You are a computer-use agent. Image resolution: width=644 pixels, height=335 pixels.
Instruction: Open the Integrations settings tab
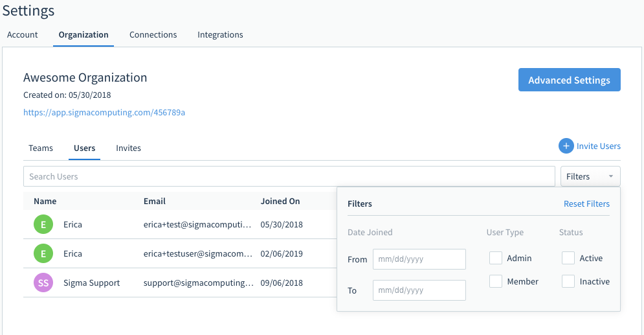220,35
